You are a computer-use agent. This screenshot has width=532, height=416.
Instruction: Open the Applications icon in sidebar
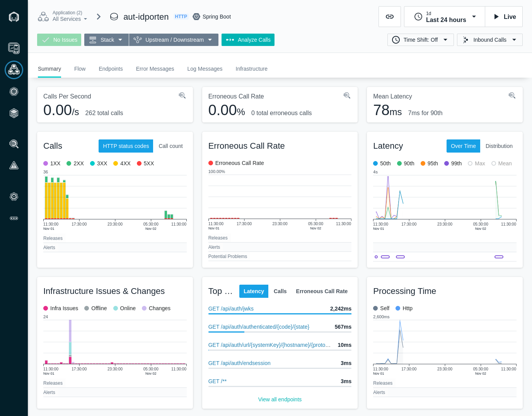pos(14,70)
